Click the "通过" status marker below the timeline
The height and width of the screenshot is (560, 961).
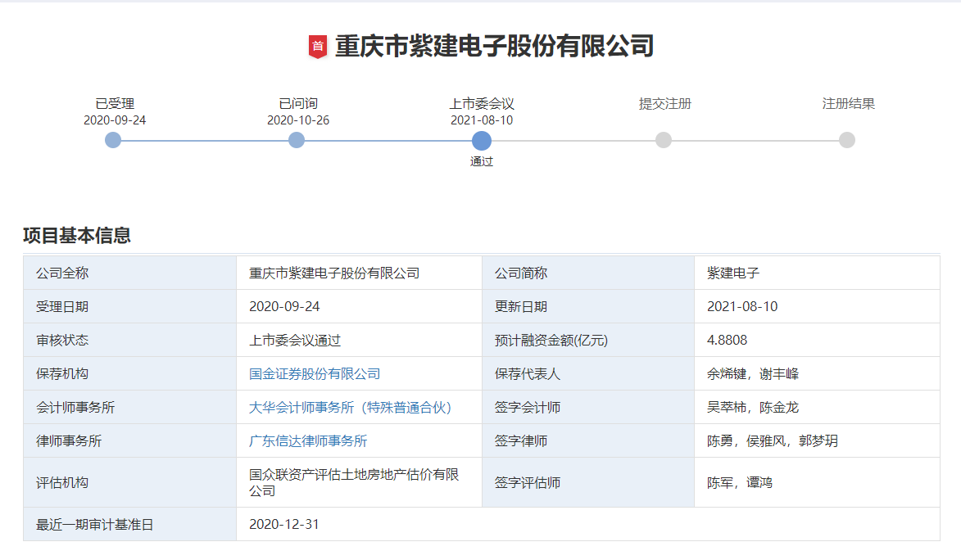(482, 160)
